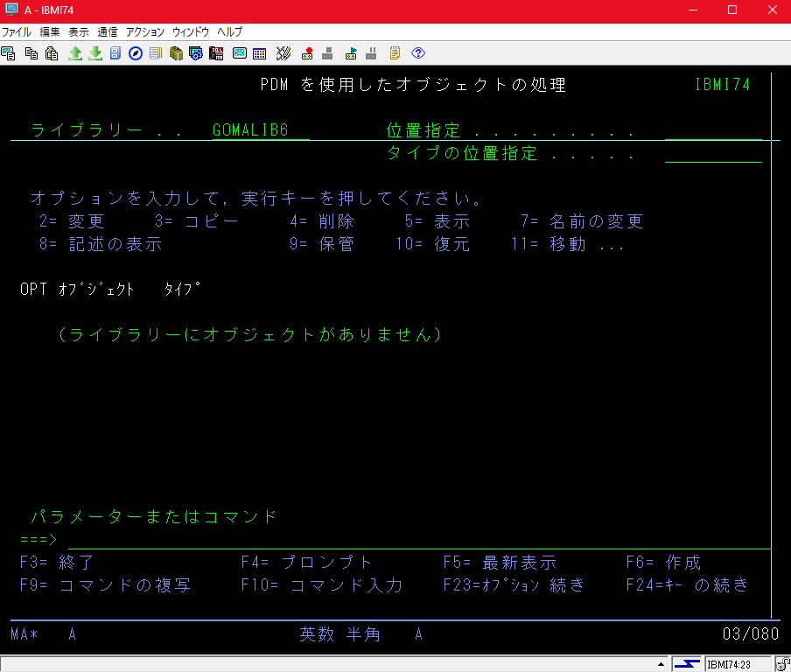This screenshot has width=791, height=672.
Task: Click the blue question mark help icon
Action: 418,53
